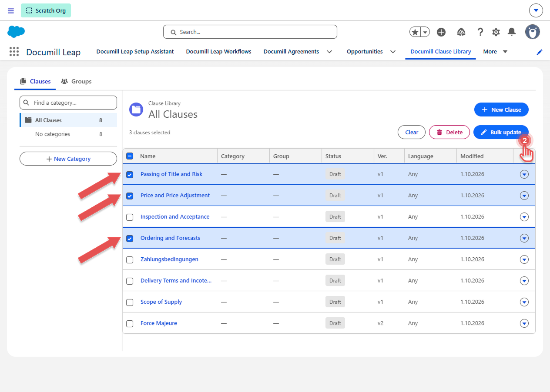550x392 pixels.
Task: Toggle the select-all header checkbox
Action: pos(130,156)
